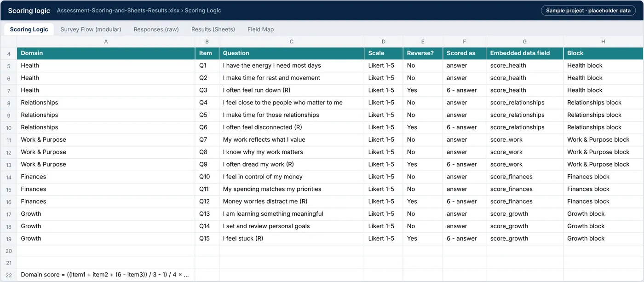644x282 pixels.
Task: Select the Q10 item cell
Action: 207,177
